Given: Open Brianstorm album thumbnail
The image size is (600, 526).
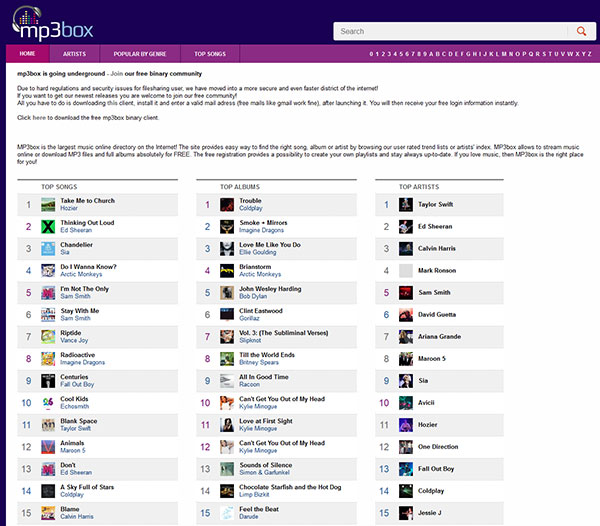Looking at the screenshot, I should coord(227,271).
